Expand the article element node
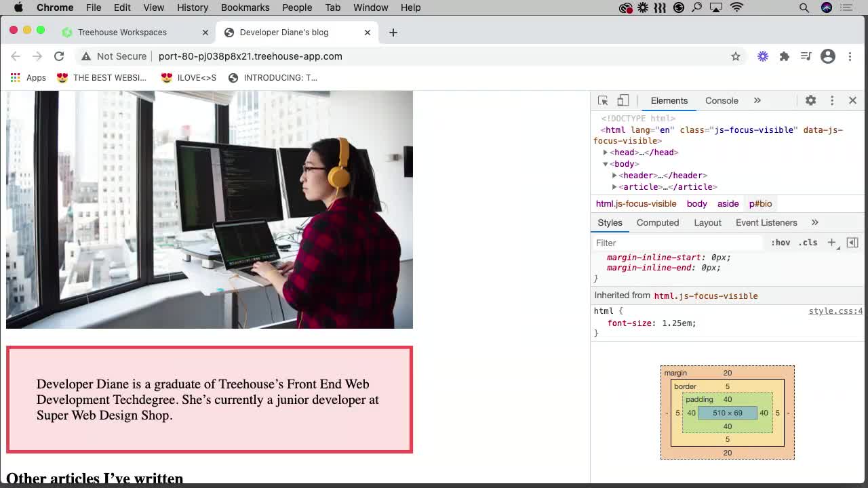The image size is (868, 488). tap(614, 187)
